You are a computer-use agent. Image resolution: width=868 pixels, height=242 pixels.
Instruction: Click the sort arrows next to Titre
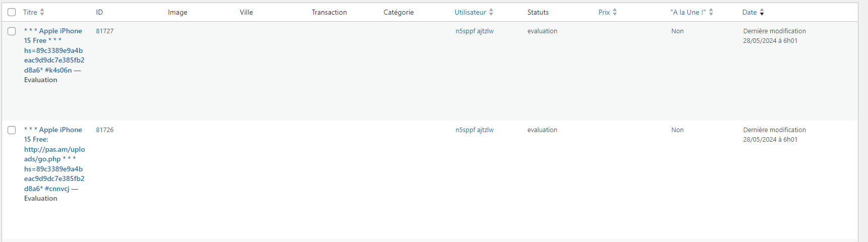42,12
